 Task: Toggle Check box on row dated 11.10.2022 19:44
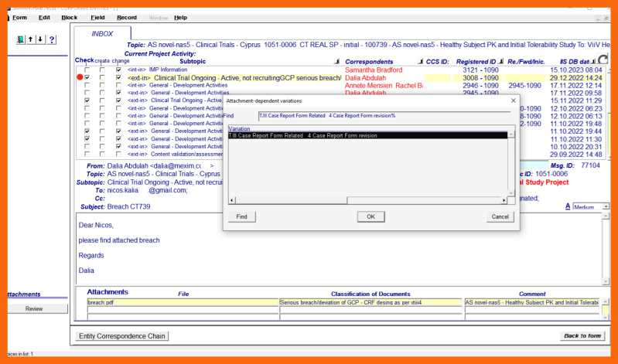[87, 131]
